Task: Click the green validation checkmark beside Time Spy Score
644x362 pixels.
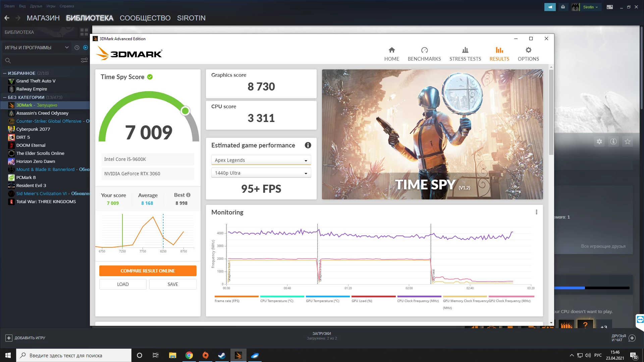Action: (x=150, y=77)
